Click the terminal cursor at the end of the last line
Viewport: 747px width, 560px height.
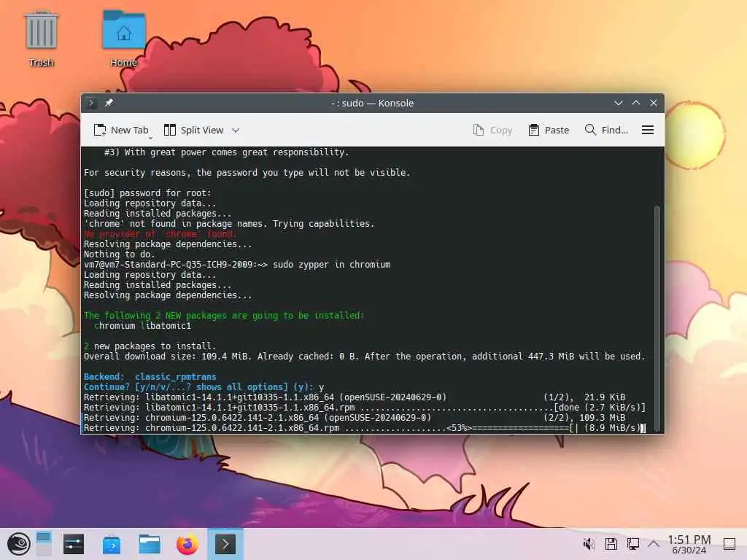643,427
